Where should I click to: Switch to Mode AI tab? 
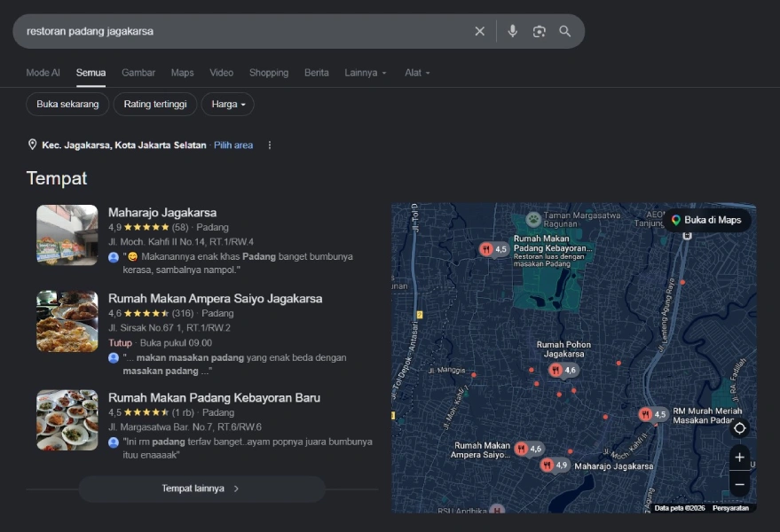coord(43,73)
